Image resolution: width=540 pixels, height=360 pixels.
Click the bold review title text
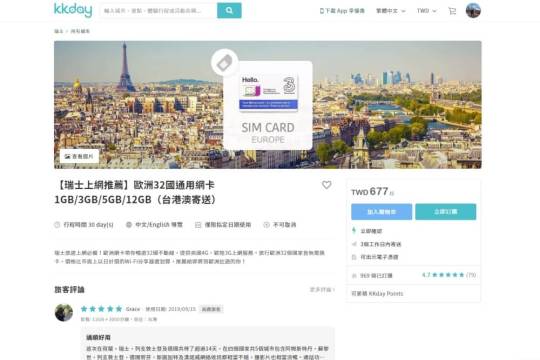point(98,337)
